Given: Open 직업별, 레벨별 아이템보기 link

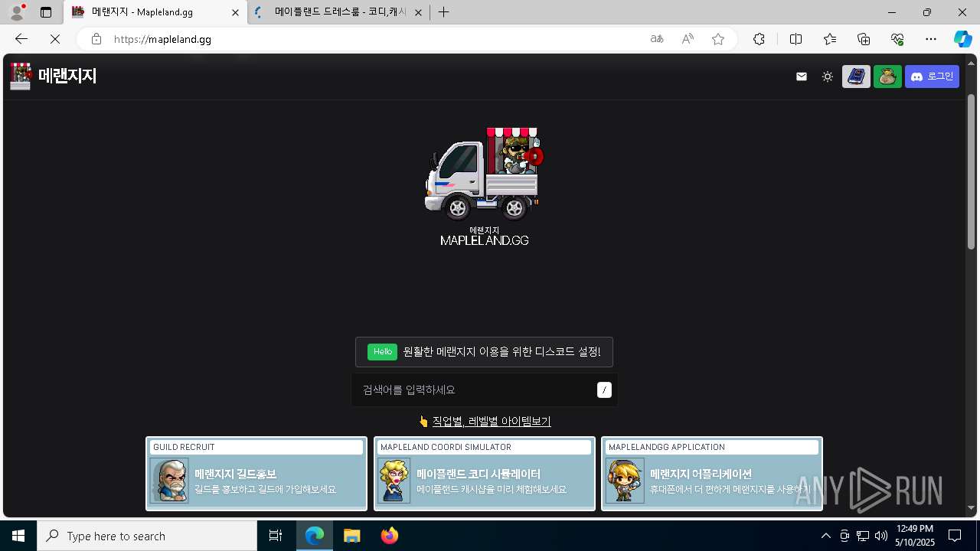Looking at the screenshot, I should point(492,421).
